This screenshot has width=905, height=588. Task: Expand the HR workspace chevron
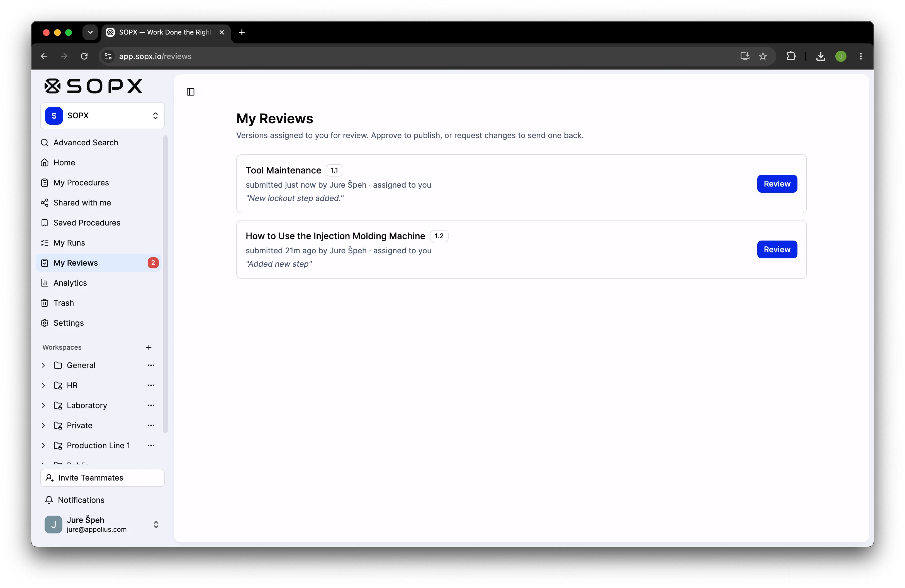pyautogui.click(x=43, y=386)
